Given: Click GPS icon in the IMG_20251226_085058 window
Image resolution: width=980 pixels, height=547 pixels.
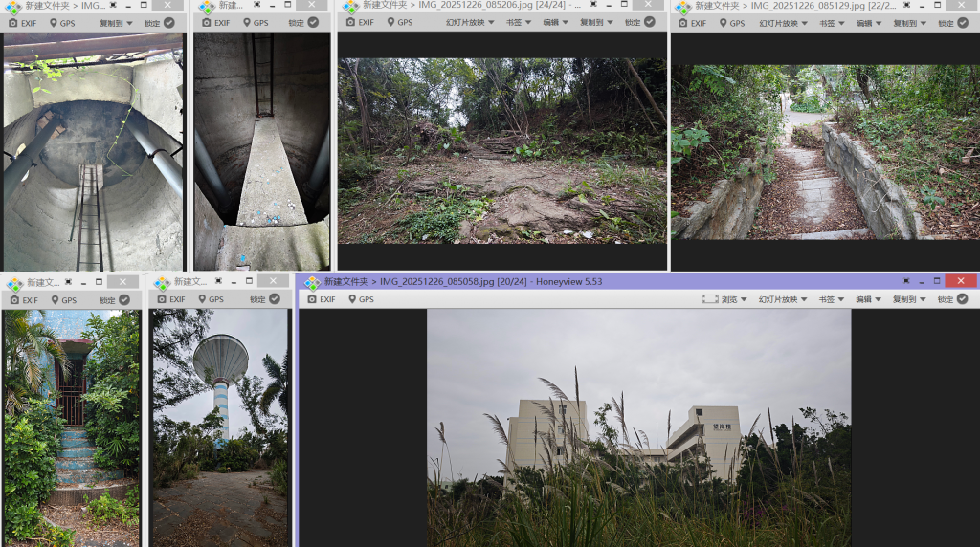Looking at the screenshot, I should (360, 299).
